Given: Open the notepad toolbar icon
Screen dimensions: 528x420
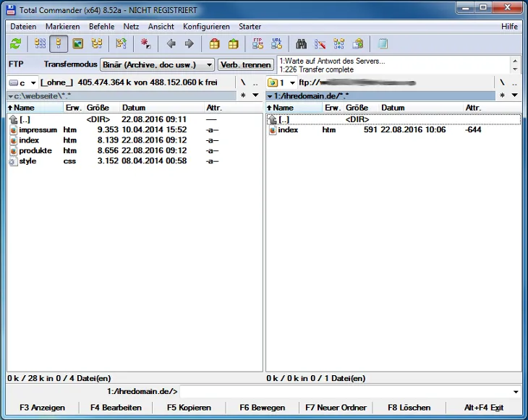Looking at the screenshot, I should [x=383, y=44].
